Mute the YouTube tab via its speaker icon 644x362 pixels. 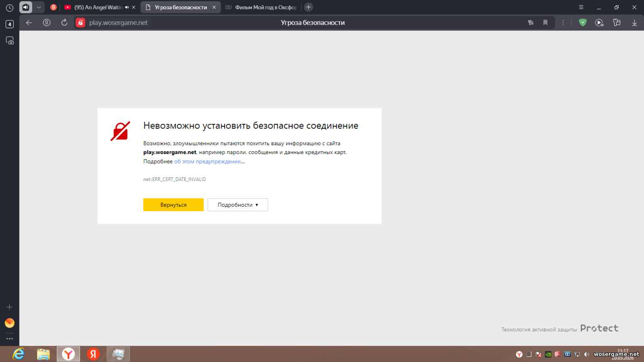[x=127, y=7]
